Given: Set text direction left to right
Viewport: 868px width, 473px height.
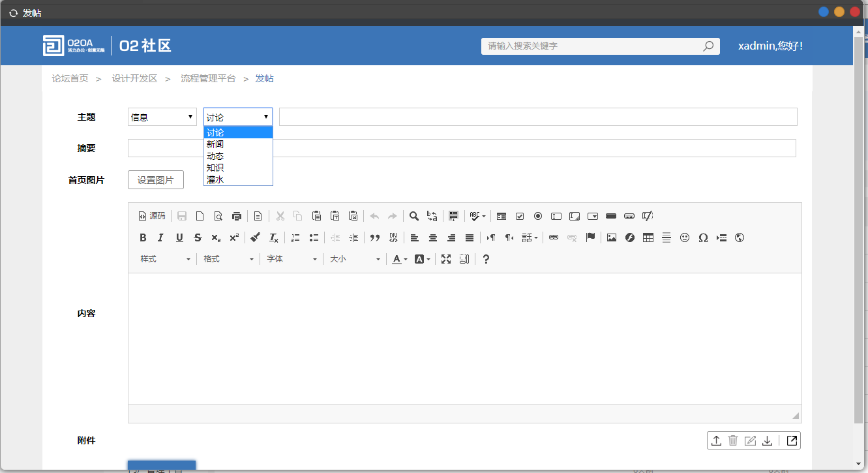Looking at the screenshot, I should pos(491,237).
